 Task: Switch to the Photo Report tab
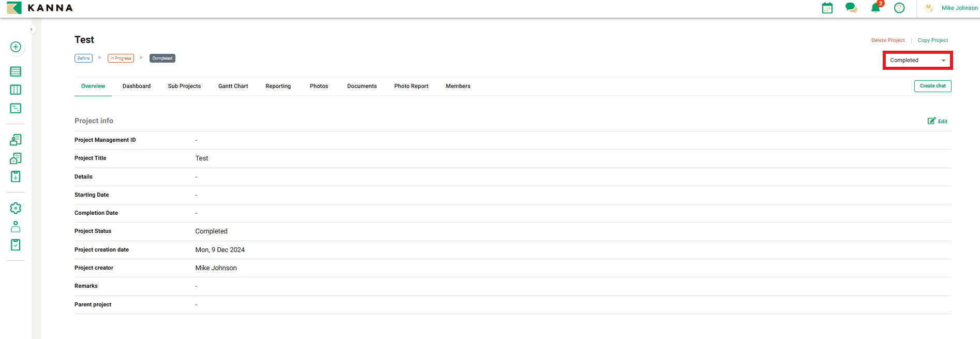pos(411,86)
